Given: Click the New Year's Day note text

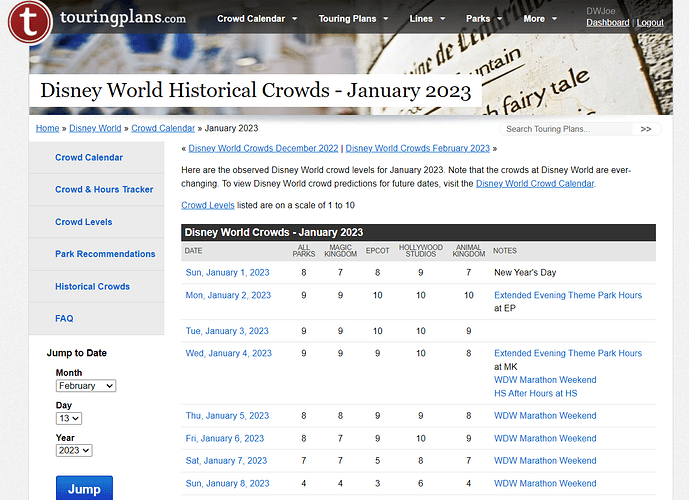Looking at the screenshot, I should tap(525, 272).
